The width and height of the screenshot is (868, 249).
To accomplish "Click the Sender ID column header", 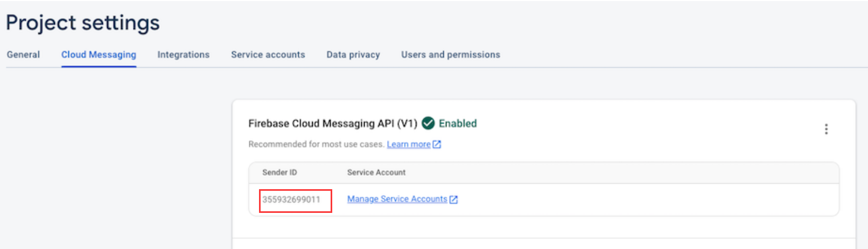I will click(279, 172).
